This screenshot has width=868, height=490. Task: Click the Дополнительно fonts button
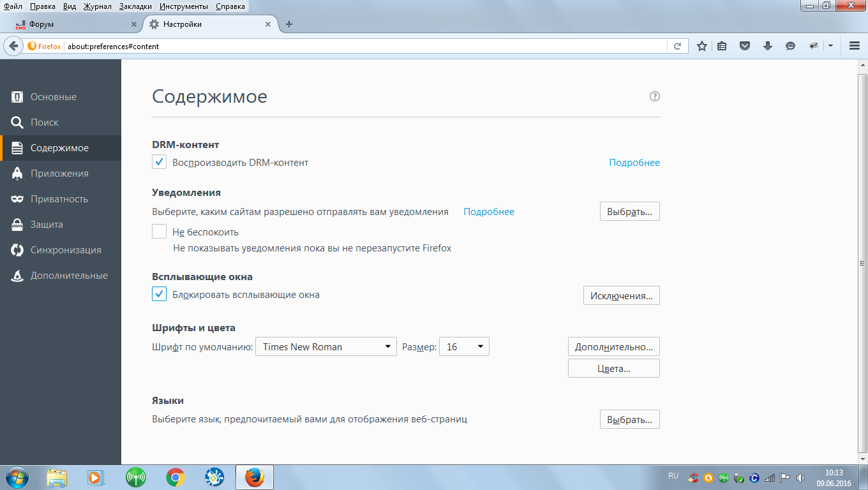614,347
